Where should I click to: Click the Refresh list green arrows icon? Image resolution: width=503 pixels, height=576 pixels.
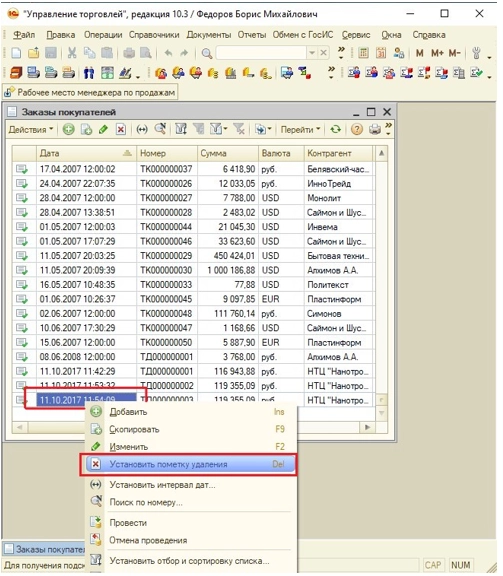[335, 129]
